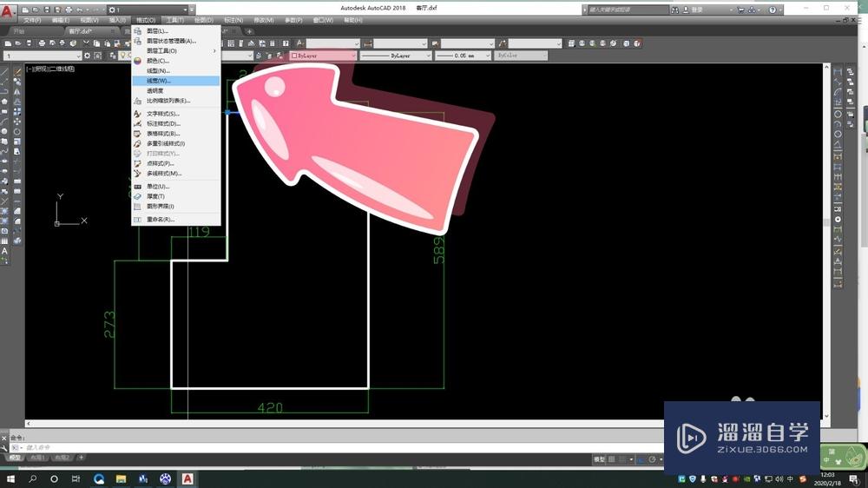
Task: Open the ByLayer color control swatch
Action: coord(323,56)
